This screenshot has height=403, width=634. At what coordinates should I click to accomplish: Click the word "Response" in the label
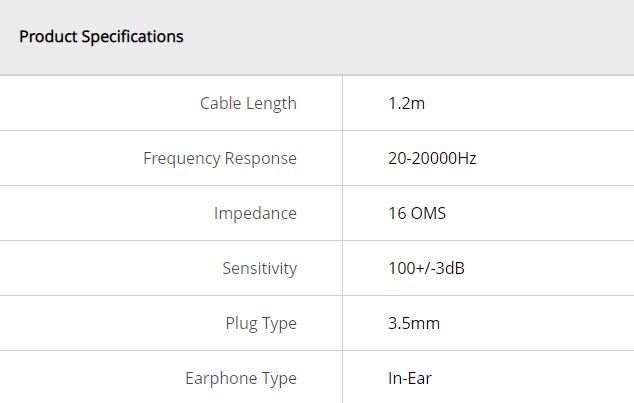261,158
